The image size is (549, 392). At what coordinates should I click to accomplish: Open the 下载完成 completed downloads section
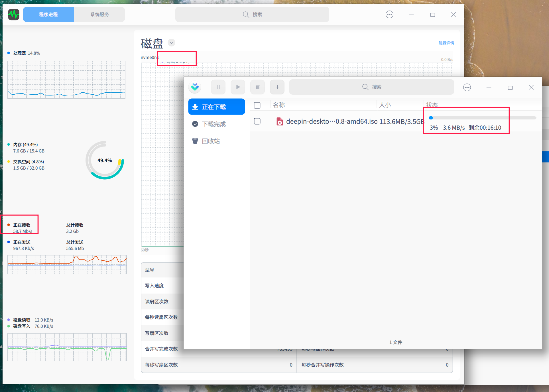tap(214, 124)
